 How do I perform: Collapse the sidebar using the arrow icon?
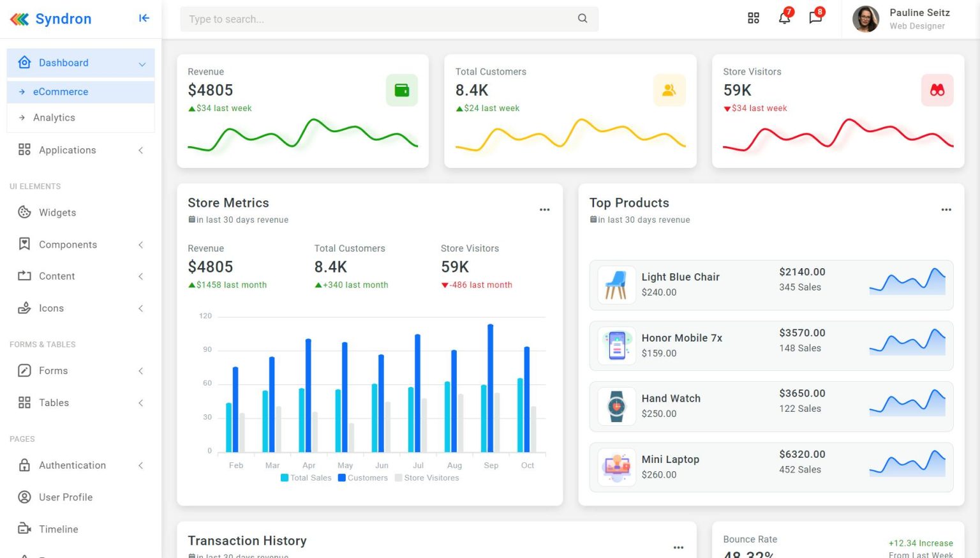pos(144,18)
